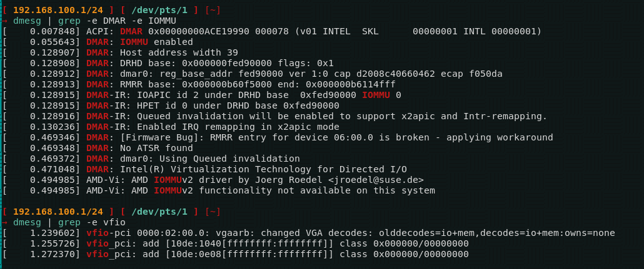Click the Firmware Bug message text

pyautogui.click(x=336, y=137)
